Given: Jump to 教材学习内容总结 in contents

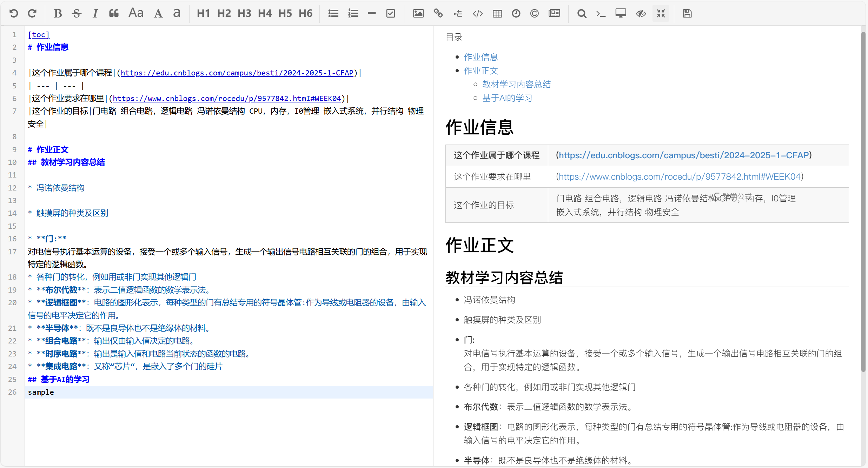Looking at the screenshot, I should 516,84.
